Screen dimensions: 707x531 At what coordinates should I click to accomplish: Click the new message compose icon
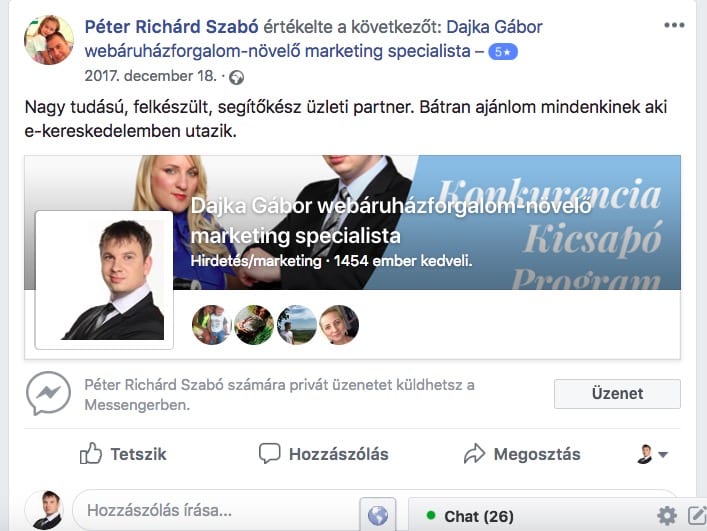(697, 516)
